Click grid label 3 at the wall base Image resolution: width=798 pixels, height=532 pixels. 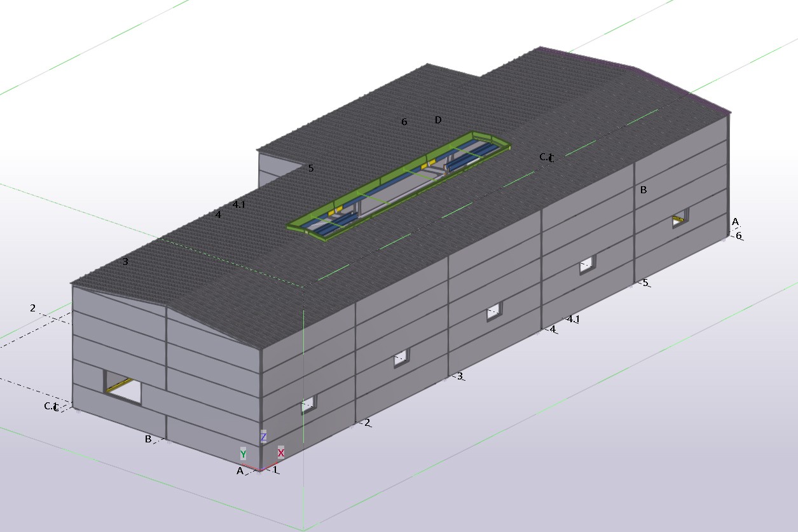click(460, 376)
